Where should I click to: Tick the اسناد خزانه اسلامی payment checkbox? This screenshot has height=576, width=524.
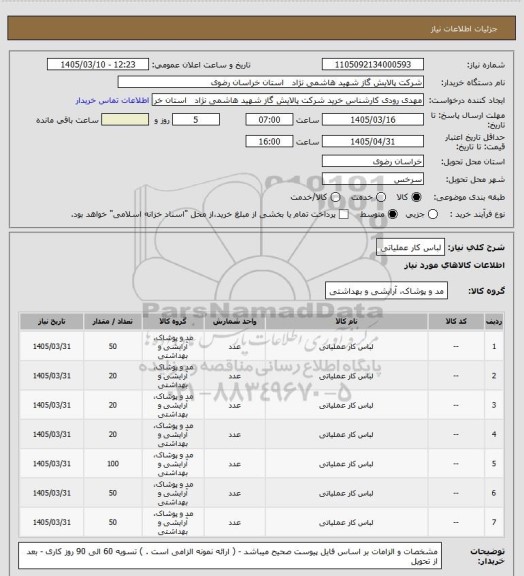[x=344, y=214]
